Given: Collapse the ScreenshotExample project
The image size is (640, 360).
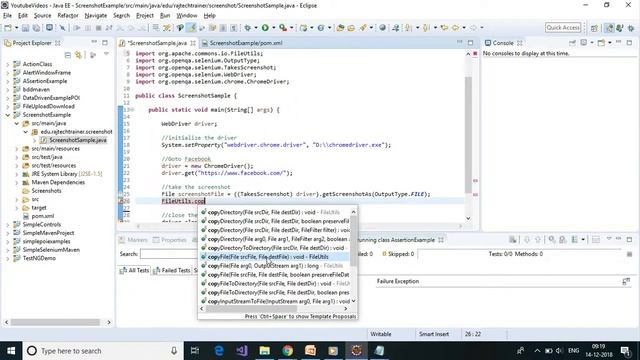Looking at the screenshot, I should [x=7, y=115].
